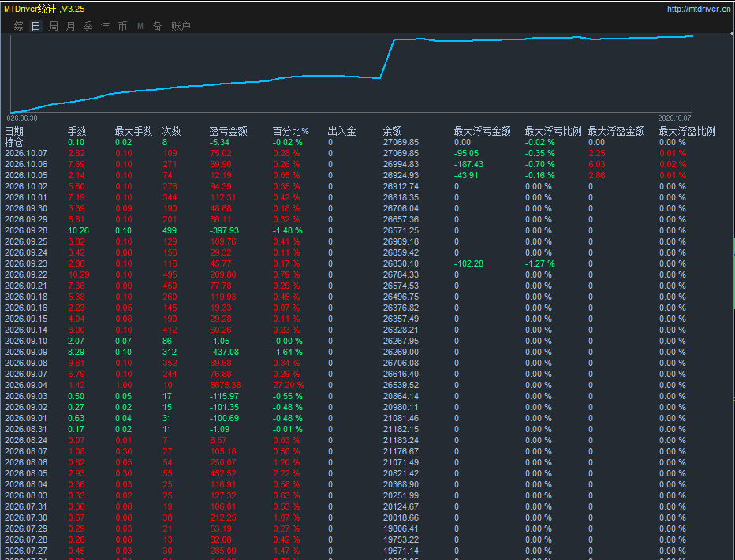Click the 次数 column header

click(172, 131)
